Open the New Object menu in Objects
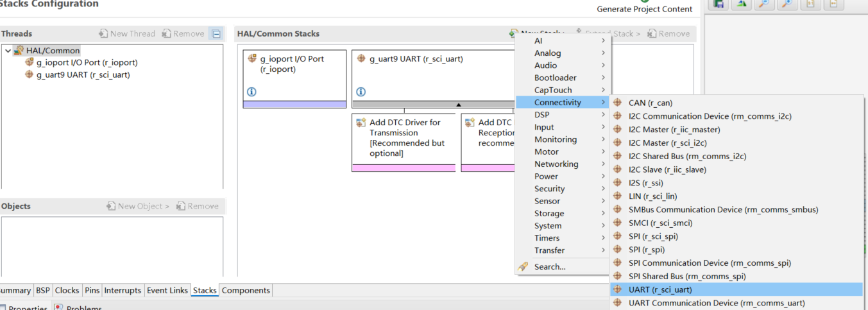This screenshot has width=868, height=310. coord(138,207)
